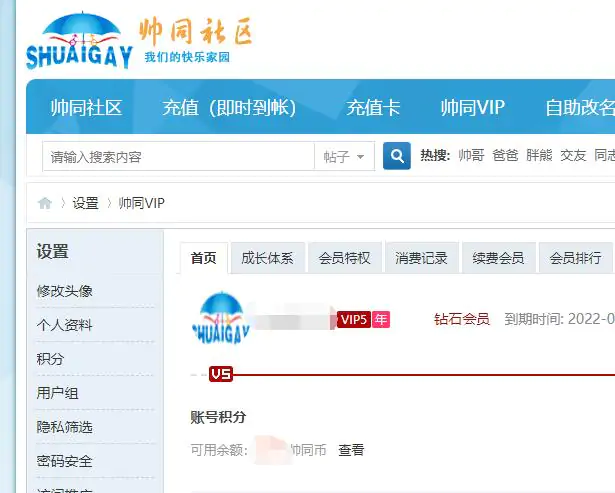This screenshot has width=615, height=493.
Task: Click hot search term 交友
Action: (x=573, y=156)
